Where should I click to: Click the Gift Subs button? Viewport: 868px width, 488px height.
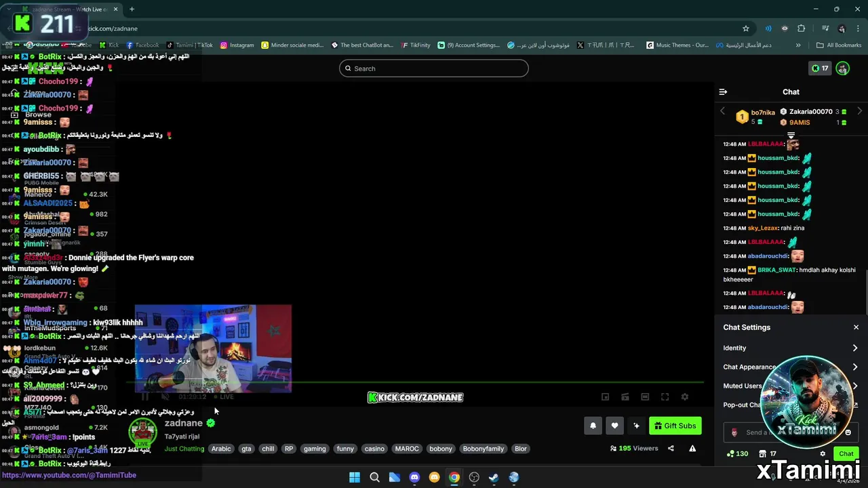[x=675, y=426]
